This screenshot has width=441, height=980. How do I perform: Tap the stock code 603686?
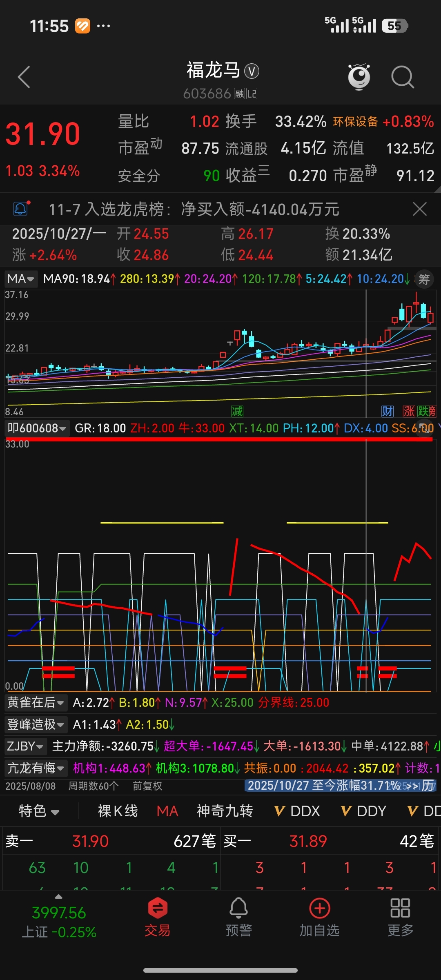[207, 94]
